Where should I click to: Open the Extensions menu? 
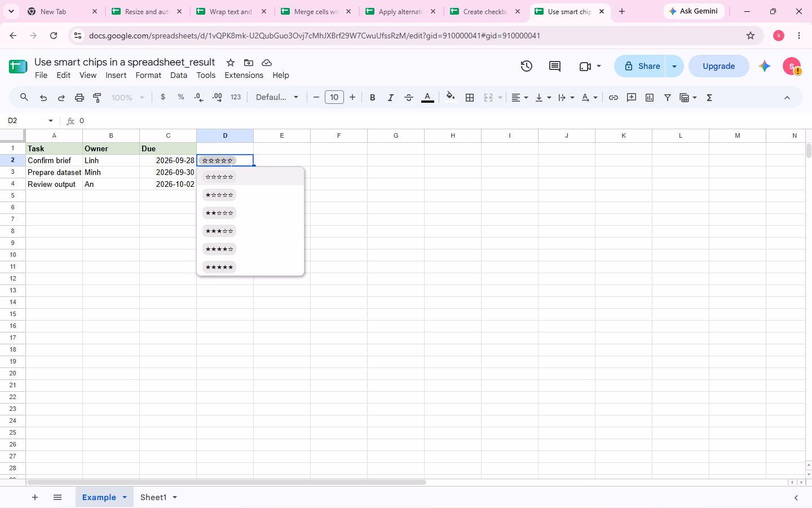(244, 75)
